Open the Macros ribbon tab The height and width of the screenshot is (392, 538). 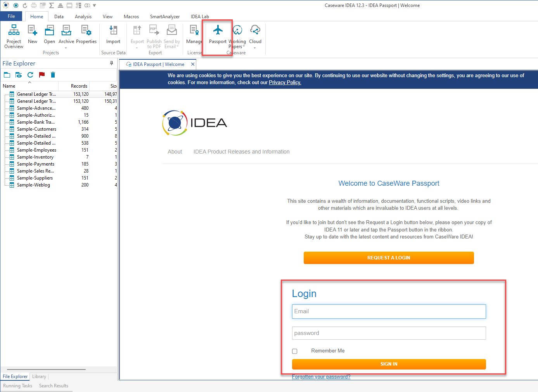(131, 17)
